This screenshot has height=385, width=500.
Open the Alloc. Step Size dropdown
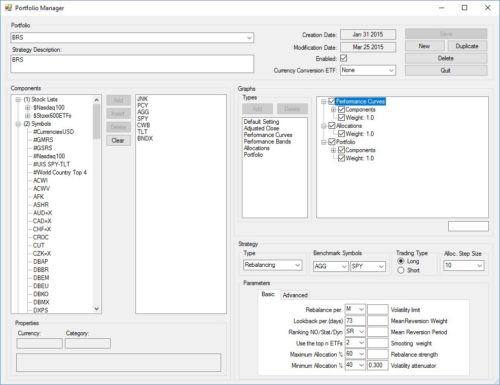(x=480, y=266)
